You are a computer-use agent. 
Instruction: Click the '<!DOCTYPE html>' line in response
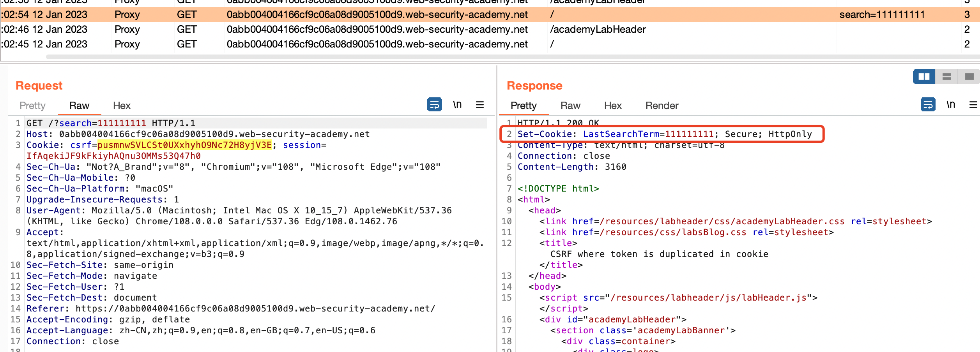tap(558, 188)
